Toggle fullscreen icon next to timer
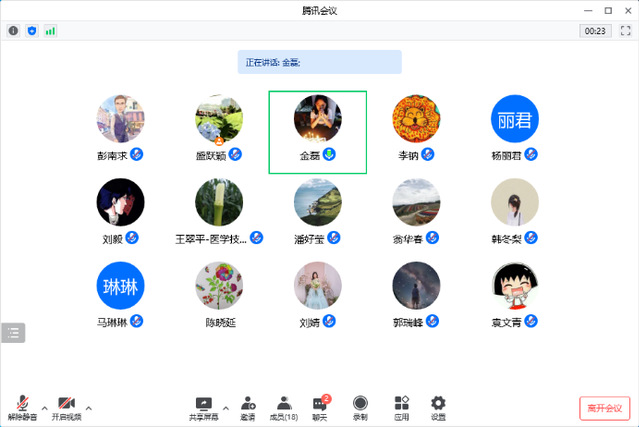The width and height of the screenshot is (639, 427). [x=626, y=31]
